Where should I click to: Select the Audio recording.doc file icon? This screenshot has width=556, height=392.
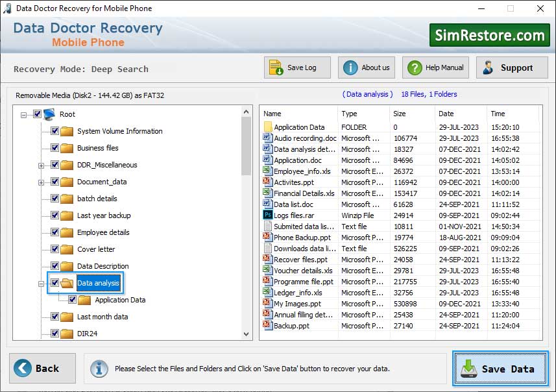(267, 138)
